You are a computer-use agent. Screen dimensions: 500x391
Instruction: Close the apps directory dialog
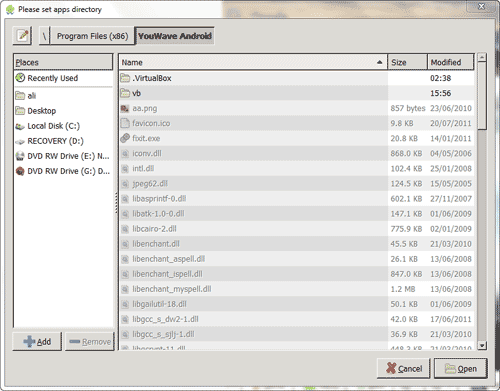(x=481, y=6)
